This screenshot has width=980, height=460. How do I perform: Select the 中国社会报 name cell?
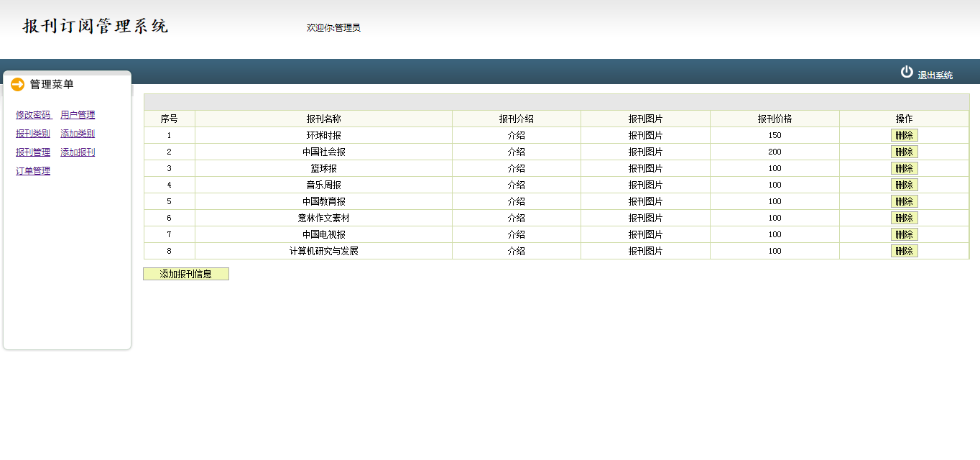click(x=323, y=152)
